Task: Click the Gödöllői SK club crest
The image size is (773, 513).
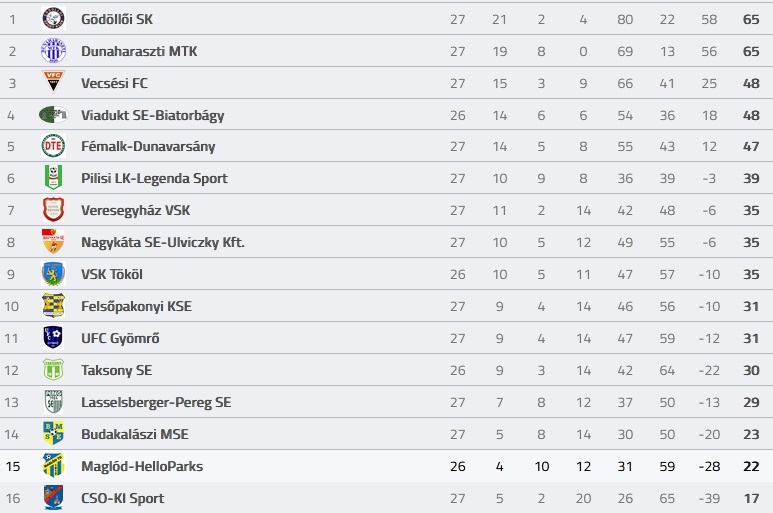Action: 53,19
